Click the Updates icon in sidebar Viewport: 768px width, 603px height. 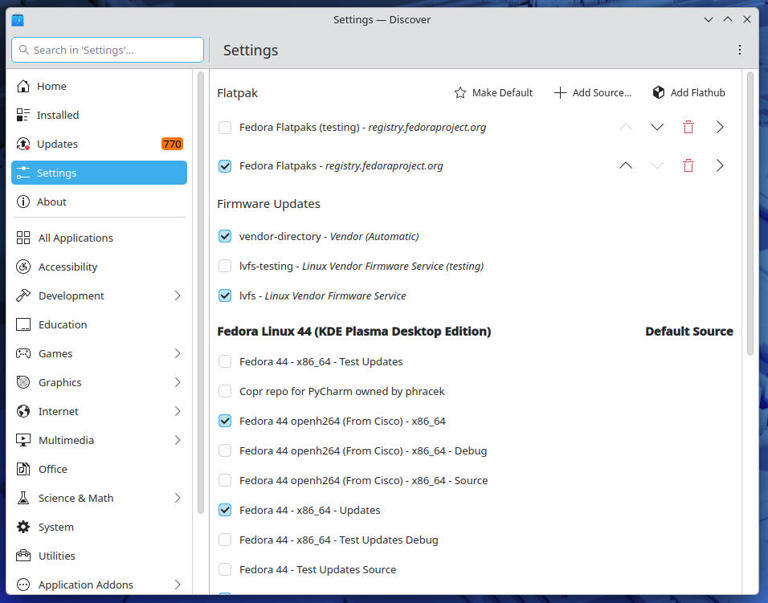pos(23,144)
